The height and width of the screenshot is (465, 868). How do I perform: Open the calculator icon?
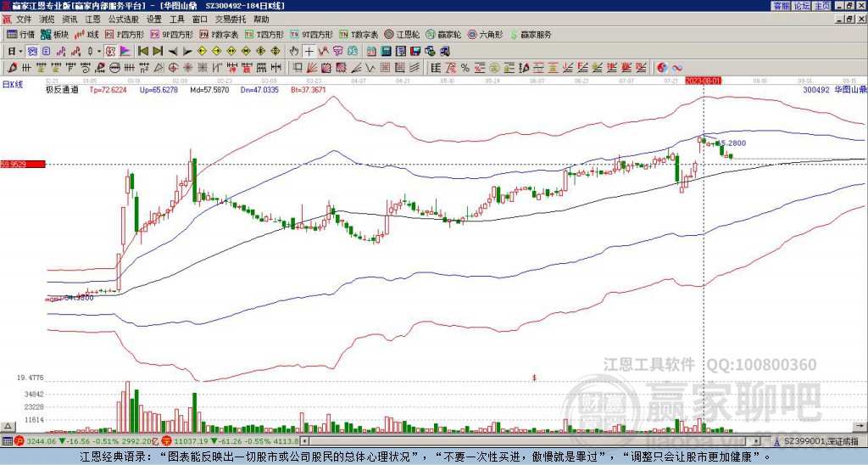386,52
